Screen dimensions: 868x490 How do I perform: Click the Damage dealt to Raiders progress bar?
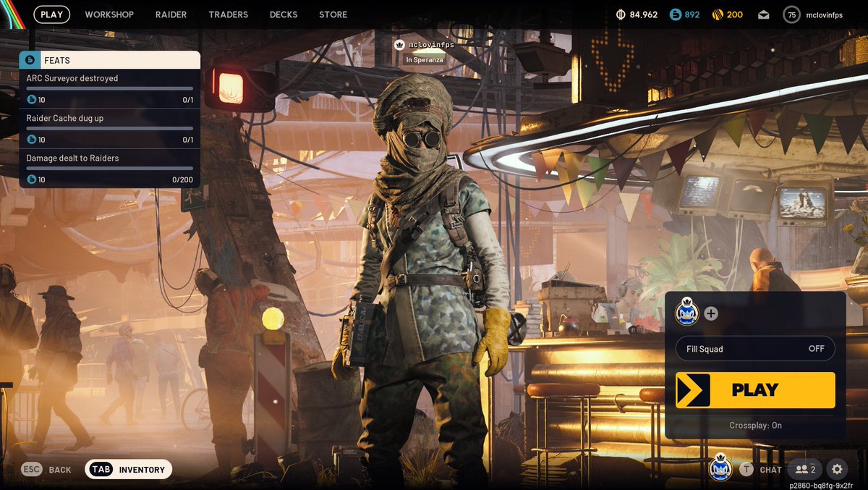click(110, 168)
